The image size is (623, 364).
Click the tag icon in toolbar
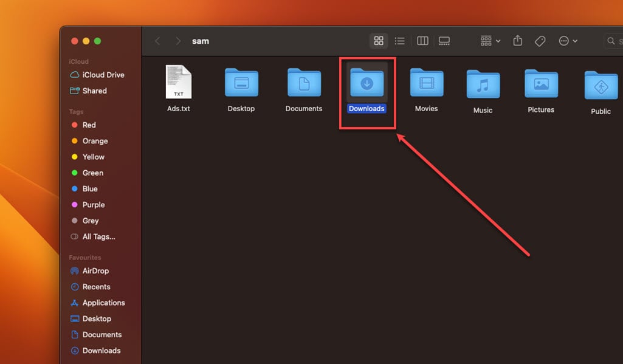[x=540, y=41]
